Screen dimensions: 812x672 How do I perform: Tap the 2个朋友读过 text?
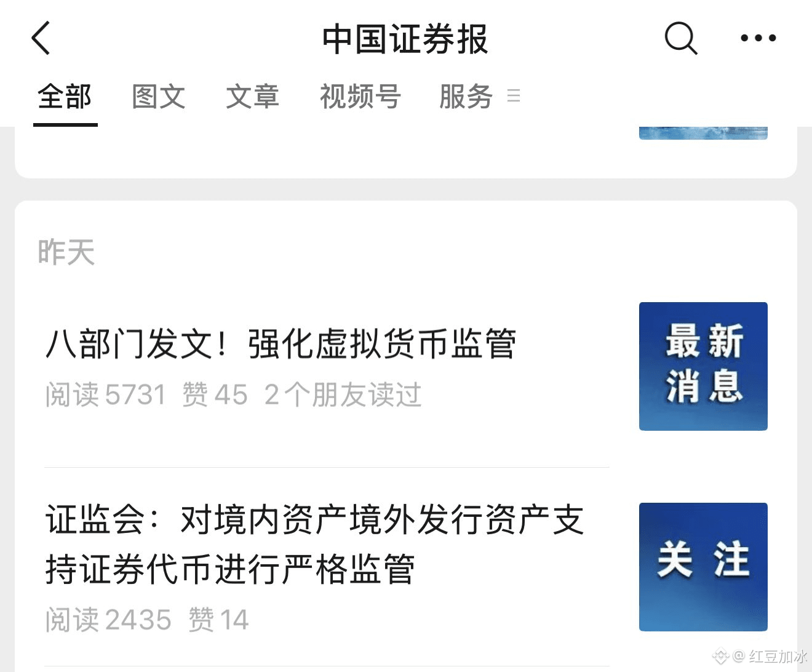(343, 394)
